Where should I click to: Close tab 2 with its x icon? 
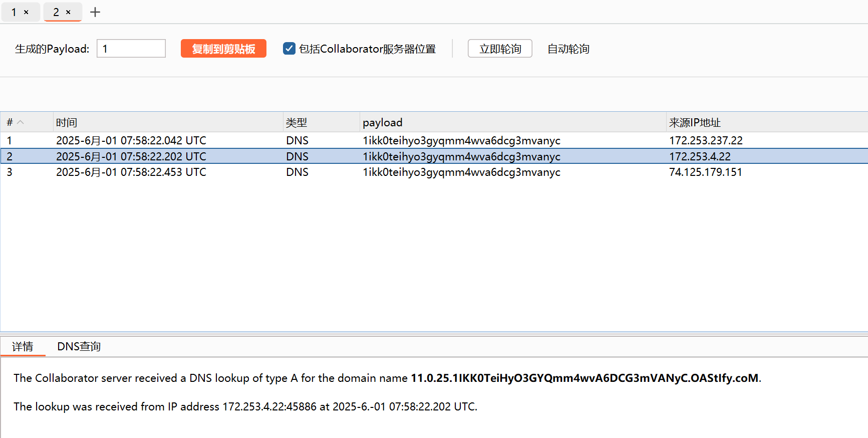click(68, 12)
